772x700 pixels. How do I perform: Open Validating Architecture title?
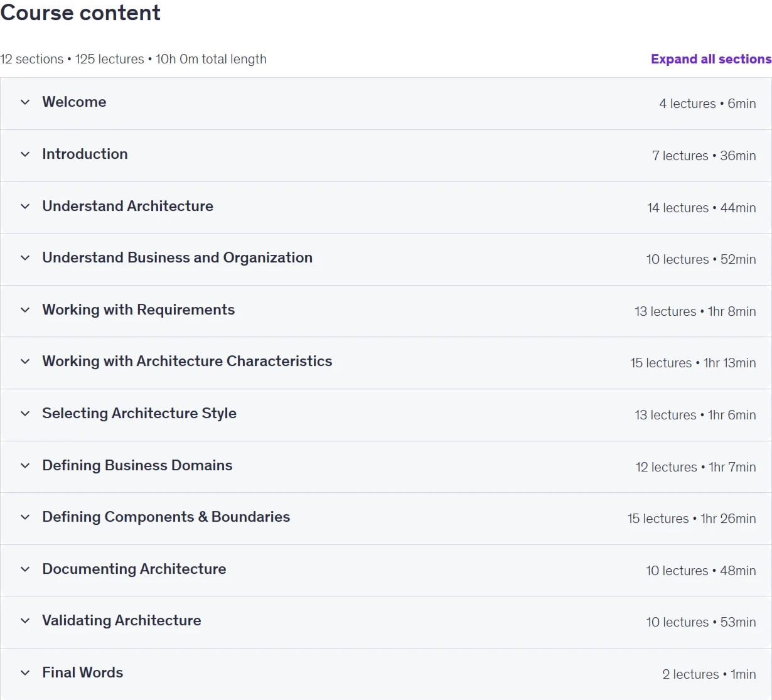click(x=121, y=620)
